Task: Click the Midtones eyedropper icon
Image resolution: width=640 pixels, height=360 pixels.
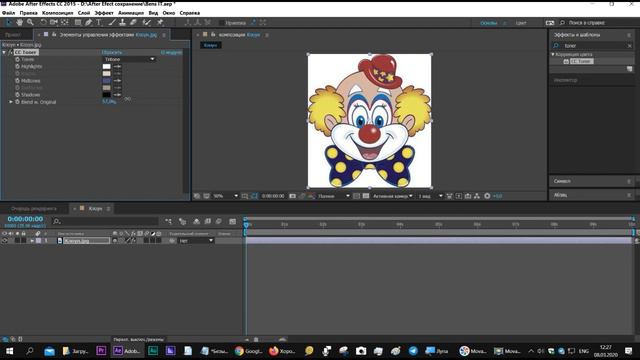Action: point(118,81)
